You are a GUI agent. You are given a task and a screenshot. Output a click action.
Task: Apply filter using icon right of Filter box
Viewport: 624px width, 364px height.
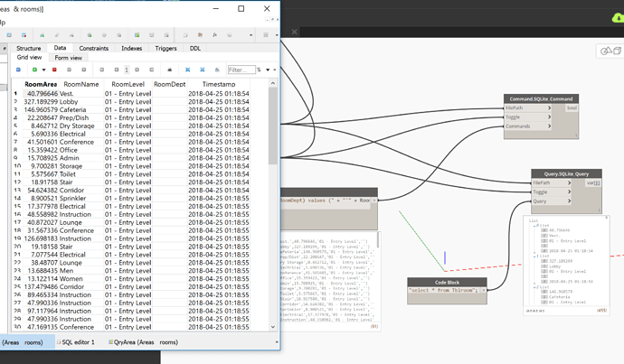pyautogui.click(x=259, y=70)
